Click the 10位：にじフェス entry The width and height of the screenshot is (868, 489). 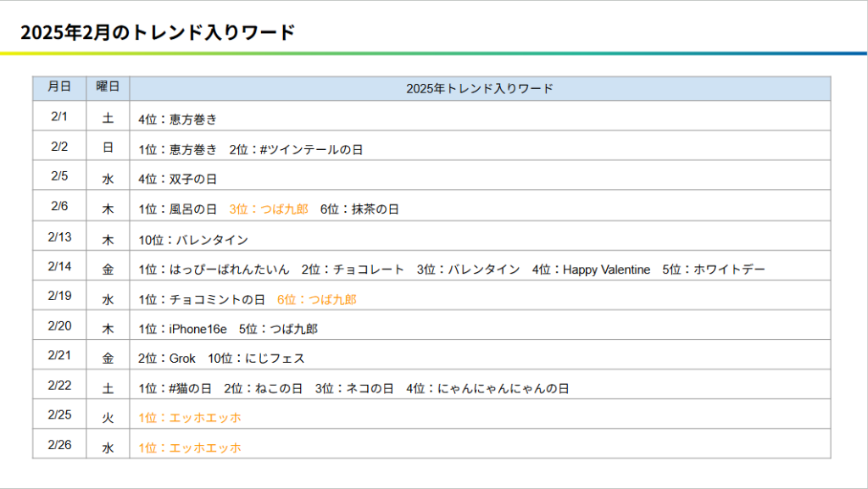click(x=256, y=358)
